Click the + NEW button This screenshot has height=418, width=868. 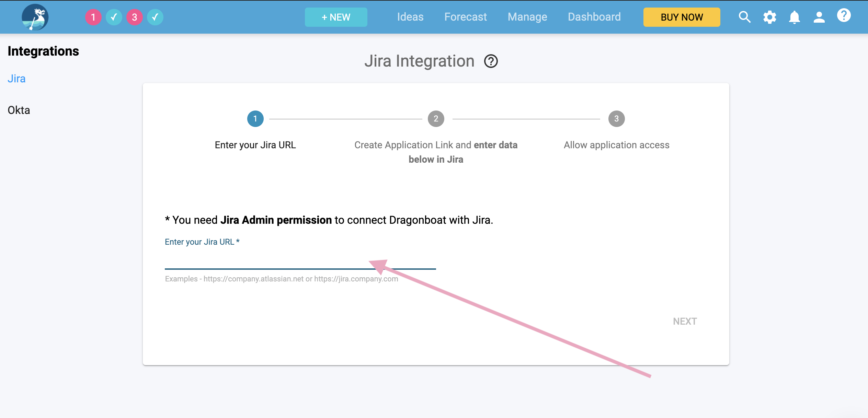[x=336, y=17]
